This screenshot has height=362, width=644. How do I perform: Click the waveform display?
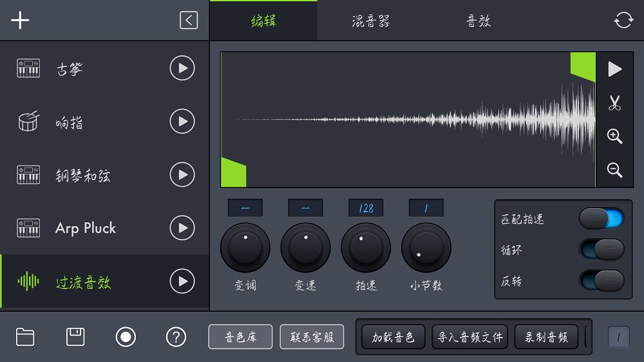(x=408, y=120)
